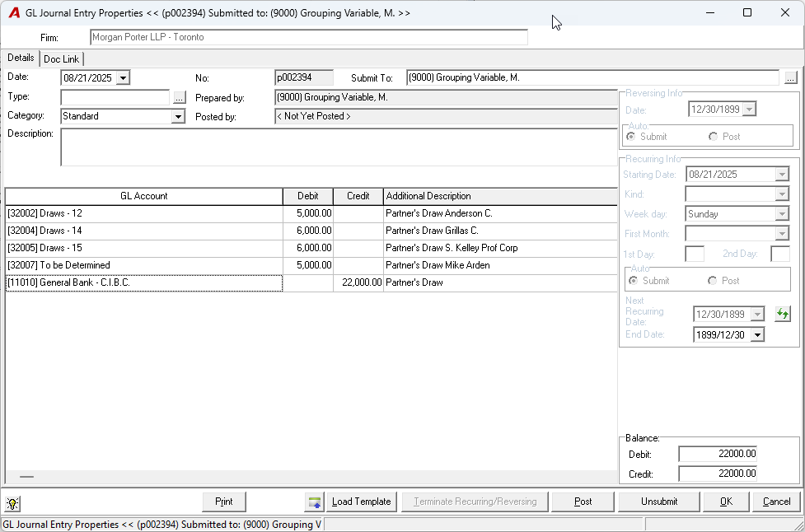
Task: Open Next Recurring Date dropdown
Action: pyautogui.click(x=757, y=314)
